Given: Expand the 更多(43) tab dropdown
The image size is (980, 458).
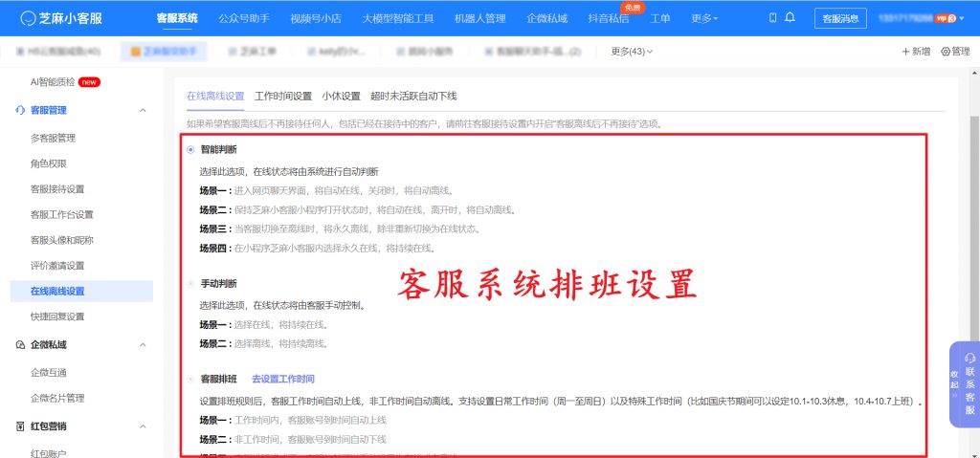Looking at the screenshot, I should [632, 52].
